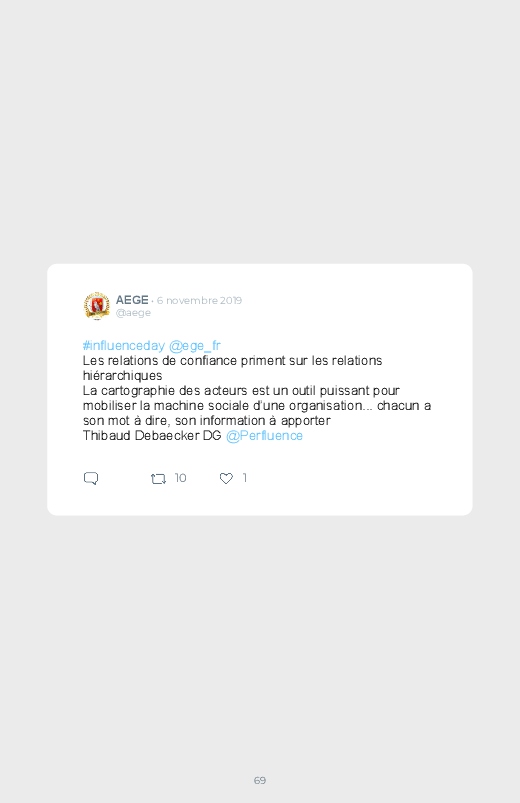The width and height of the screenshot is (520, 803).
Task: Open the @Perfluence mention link
Action: 264,436
